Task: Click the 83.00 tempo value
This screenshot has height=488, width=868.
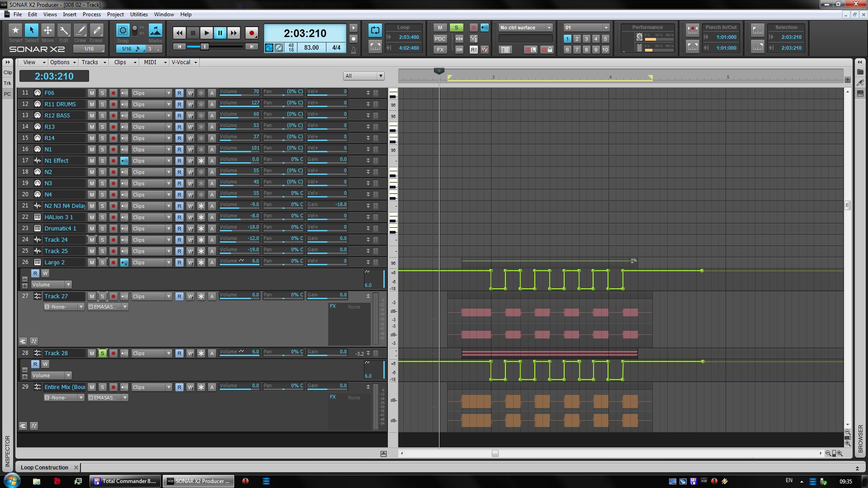Action: (x=311, y=47)
